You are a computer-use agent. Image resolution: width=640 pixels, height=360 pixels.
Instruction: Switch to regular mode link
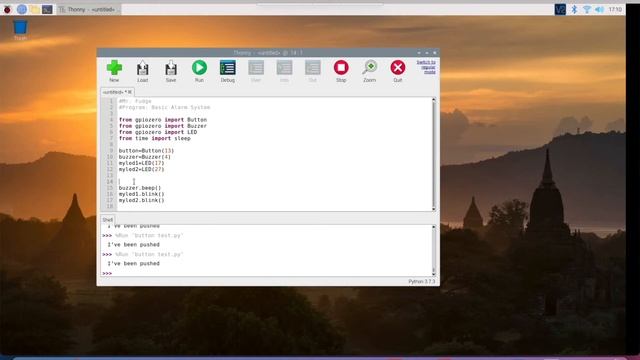click(426, 67)
